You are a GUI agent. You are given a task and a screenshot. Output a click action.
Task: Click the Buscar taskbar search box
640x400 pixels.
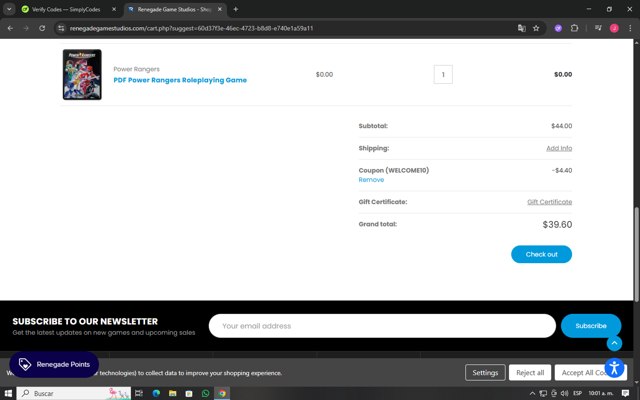point(73,393)
